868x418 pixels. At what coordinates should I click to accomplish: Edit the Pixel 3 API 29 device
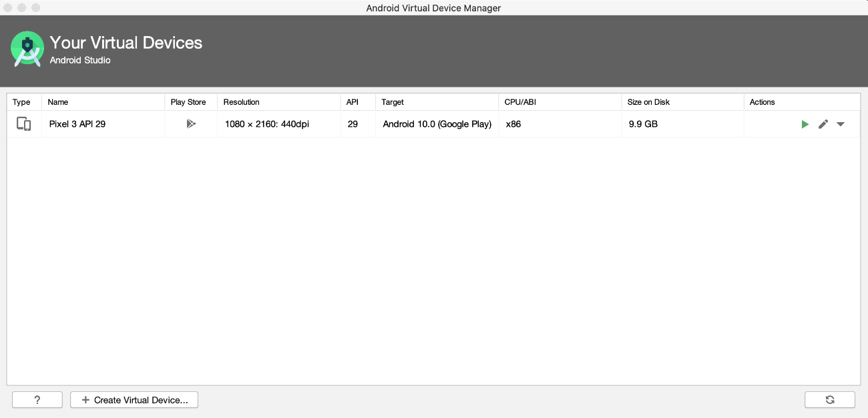click(823, 124)
